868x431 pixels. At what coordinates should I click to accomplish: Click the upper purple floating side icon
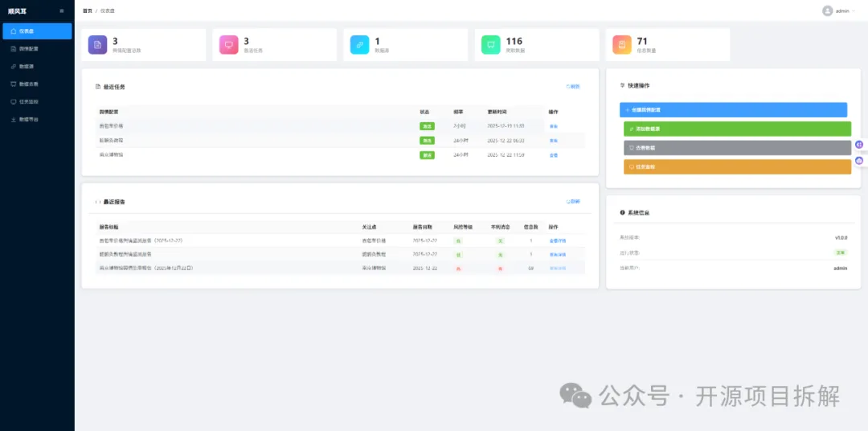coord(859,144)
